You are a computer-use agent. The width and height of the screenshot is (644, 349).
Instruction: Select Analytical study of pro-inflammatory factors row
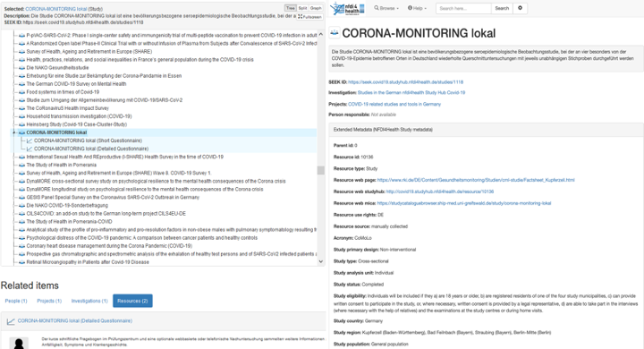coord(171,230)
